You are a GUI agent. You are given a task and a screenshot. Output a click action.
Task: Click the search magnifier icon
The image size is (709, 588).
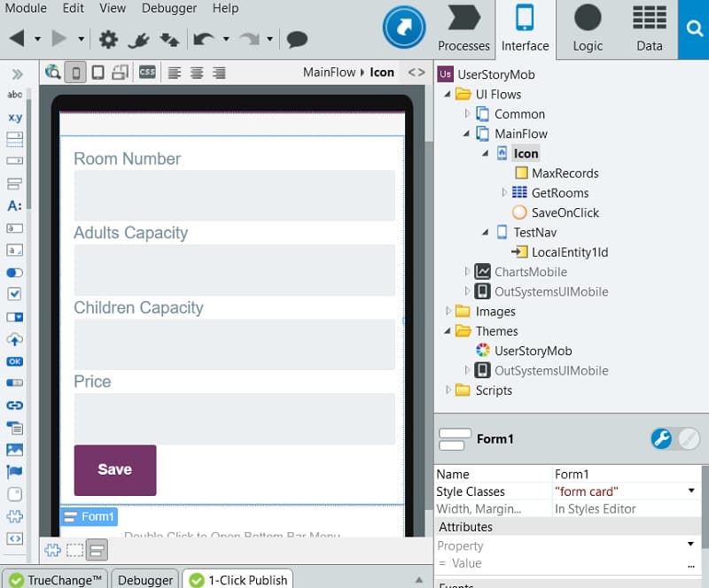pyautogui.click(x=693, y=28)
